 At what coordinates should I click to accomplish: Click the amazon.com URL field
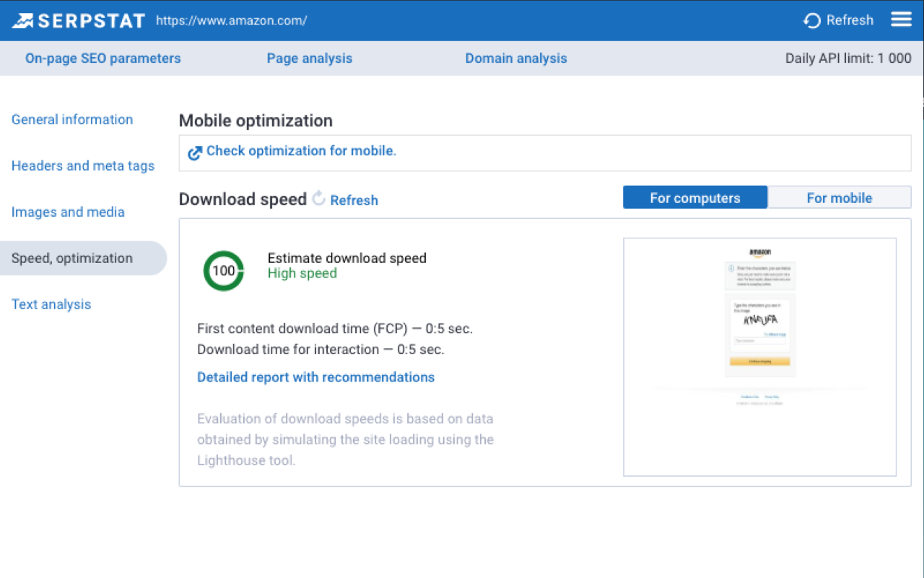click(231, 20)
